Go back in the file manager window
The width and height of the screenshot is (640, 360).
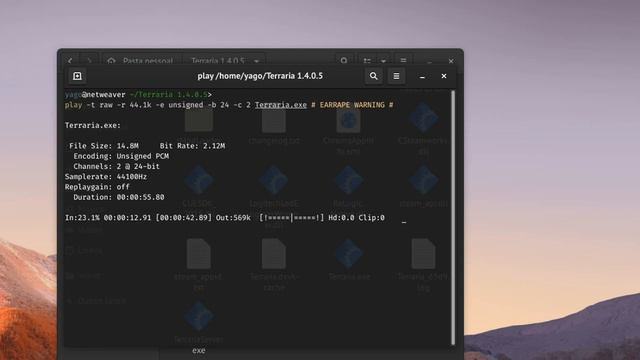coord(70,61)
